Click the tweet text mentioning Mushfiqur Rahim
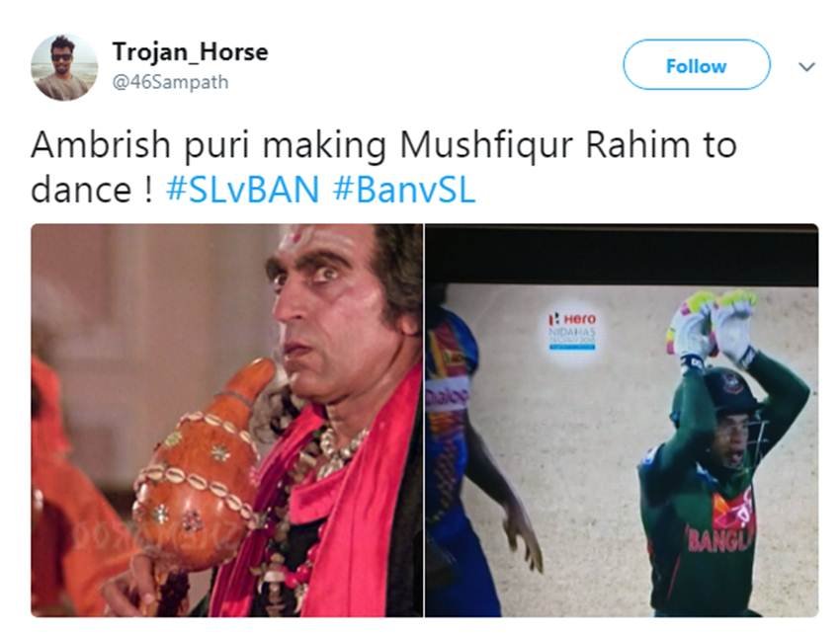Image resolution: width=840 pixels, height=636 pixels. pyautogui.click(x=383, y=167)
